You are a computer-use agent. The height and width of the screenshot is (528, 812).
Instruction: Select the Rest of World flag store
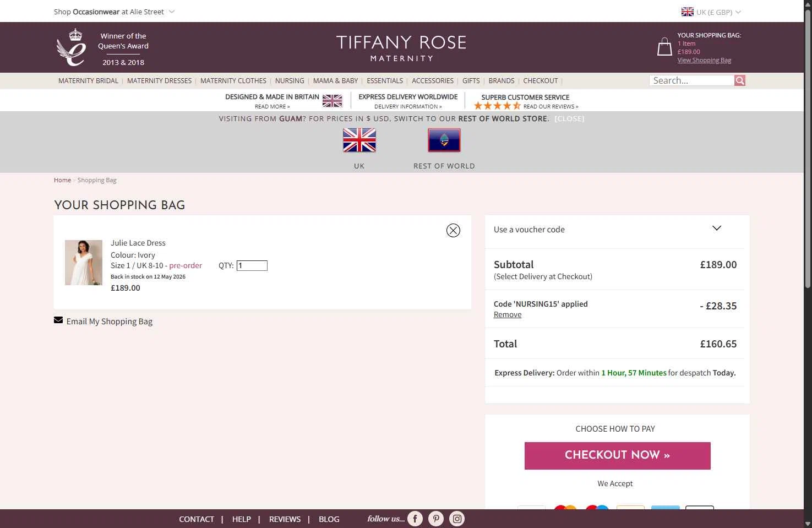[x=444, y=140]
